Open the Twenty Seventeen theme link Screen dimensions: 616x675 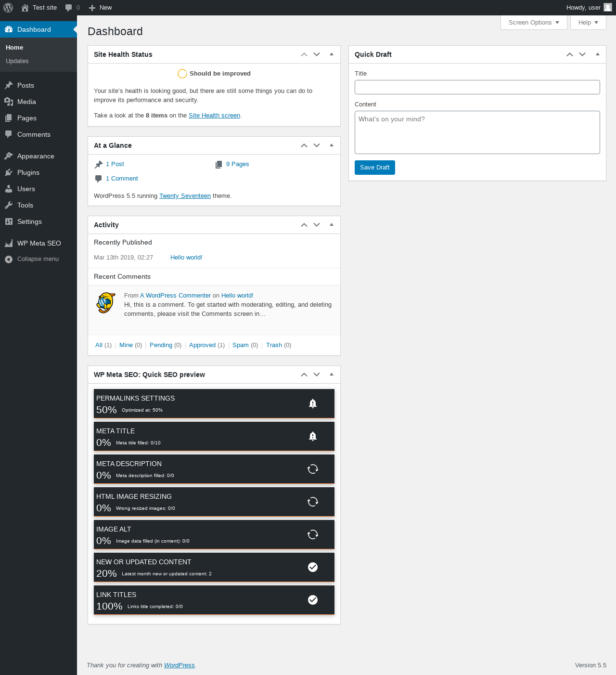[x=185, y=196]
